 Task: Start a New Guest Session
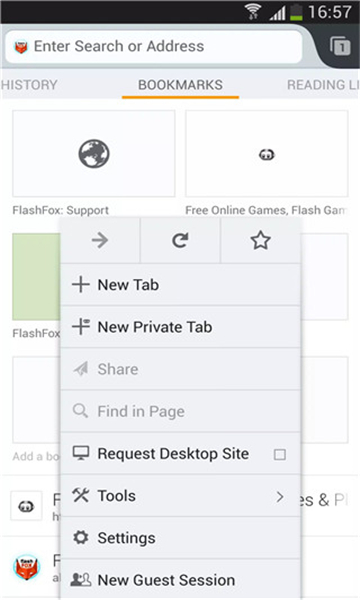pyautogui.click(x=180, y=580)
